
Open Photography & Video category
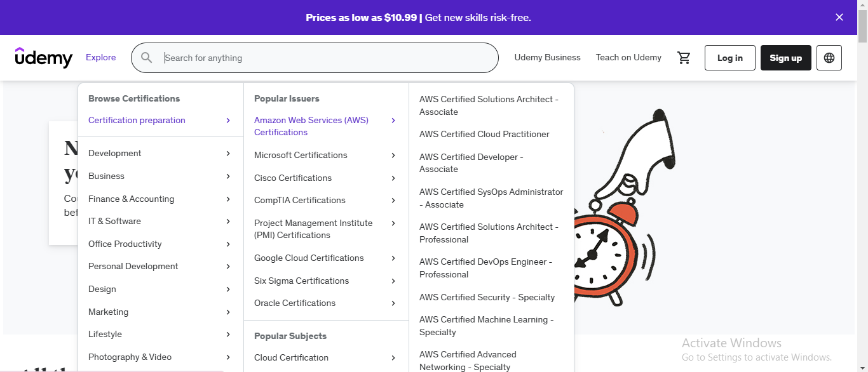tap(161, 357)
